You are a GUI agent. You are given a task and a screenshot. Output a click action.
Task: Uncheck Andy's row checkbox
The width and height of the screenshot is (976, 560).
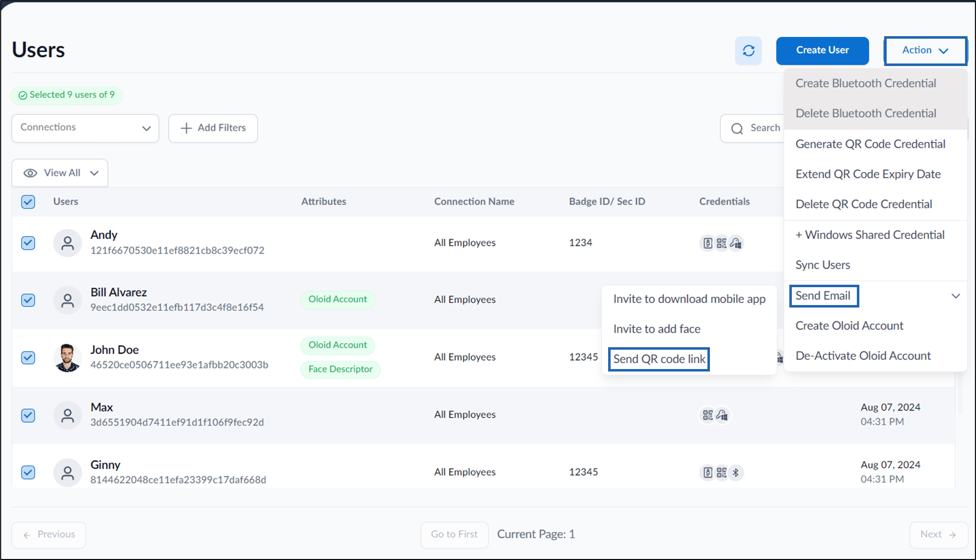pyautogui.click(x=28, y=243)
